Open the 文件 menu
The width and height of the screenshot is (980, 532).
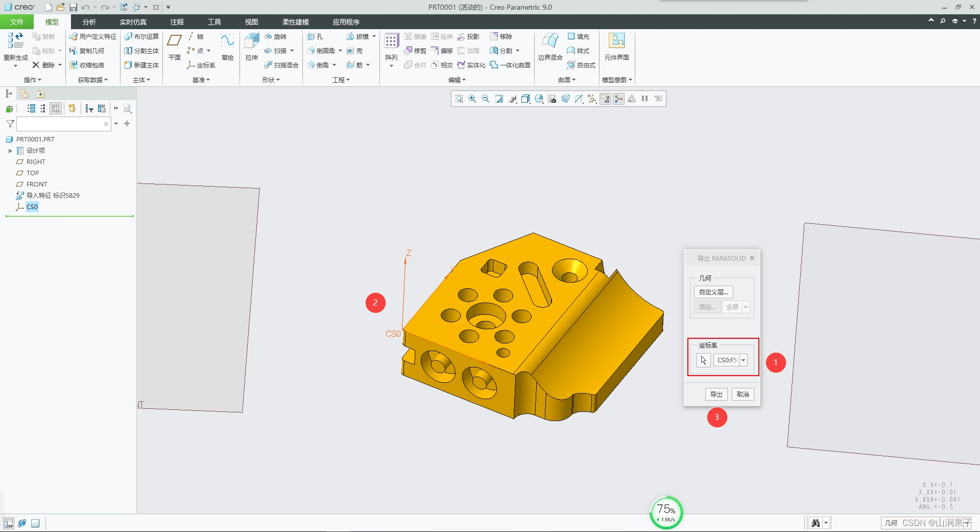click(16, 22)
